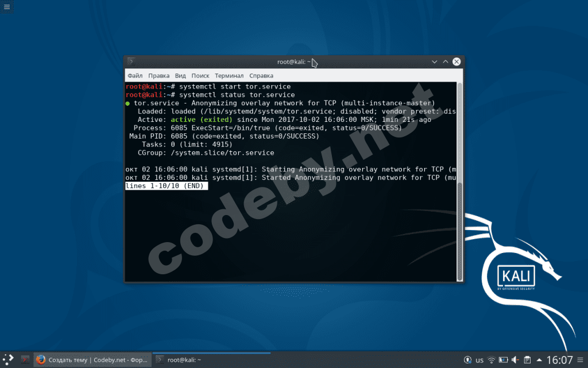Change the us keyboard layout indicator
The height and width of the screenshot is (368, 588).
[479, 360]
